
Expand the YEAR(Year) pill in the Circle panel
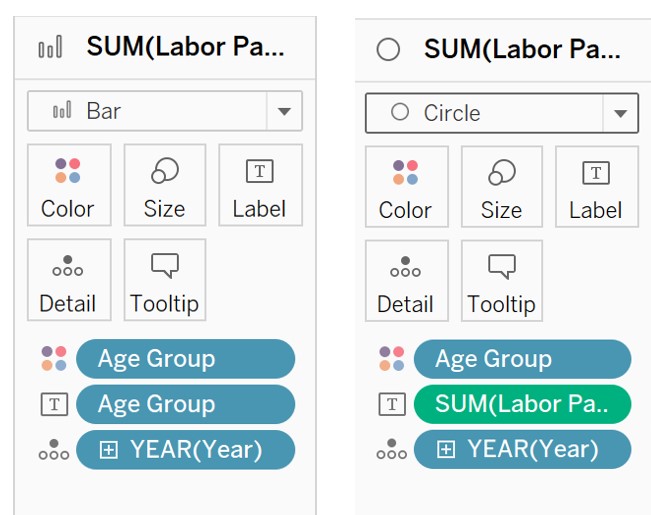tap(446, 450)
